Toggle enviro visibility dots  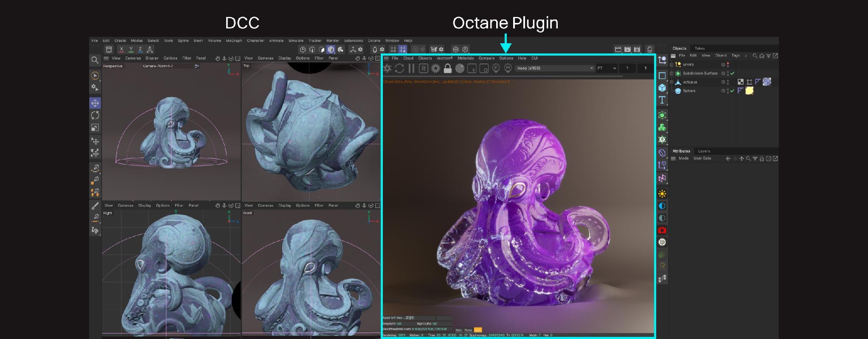tap(728, 64)
